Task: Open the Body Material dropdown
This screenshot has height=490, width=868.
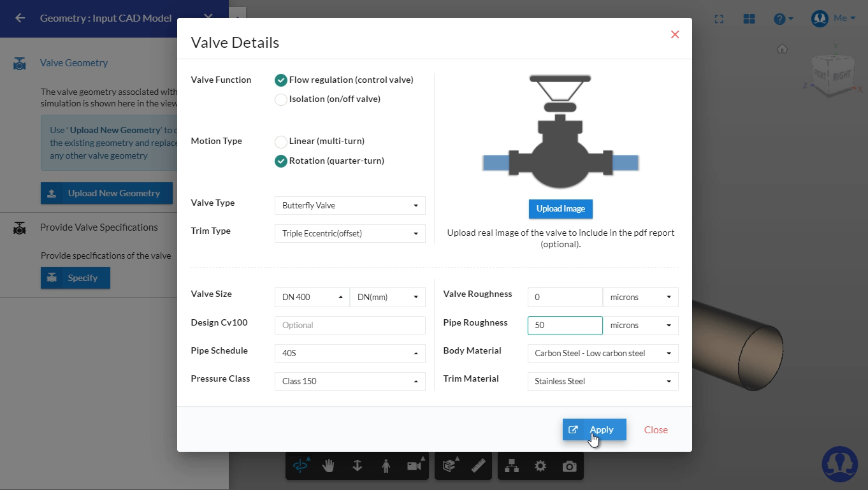Action: [603, 353]
